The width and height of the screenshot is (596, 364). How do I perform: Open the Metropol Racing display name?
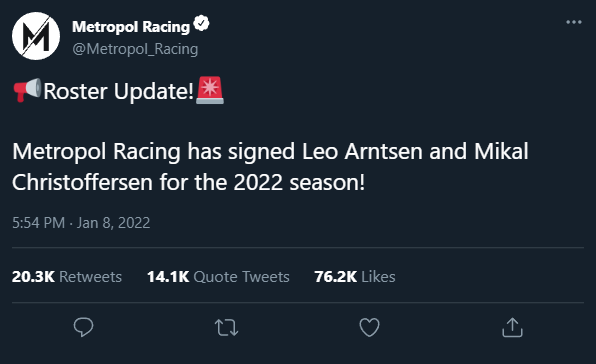pyautogui.click(x=131, y=27)
